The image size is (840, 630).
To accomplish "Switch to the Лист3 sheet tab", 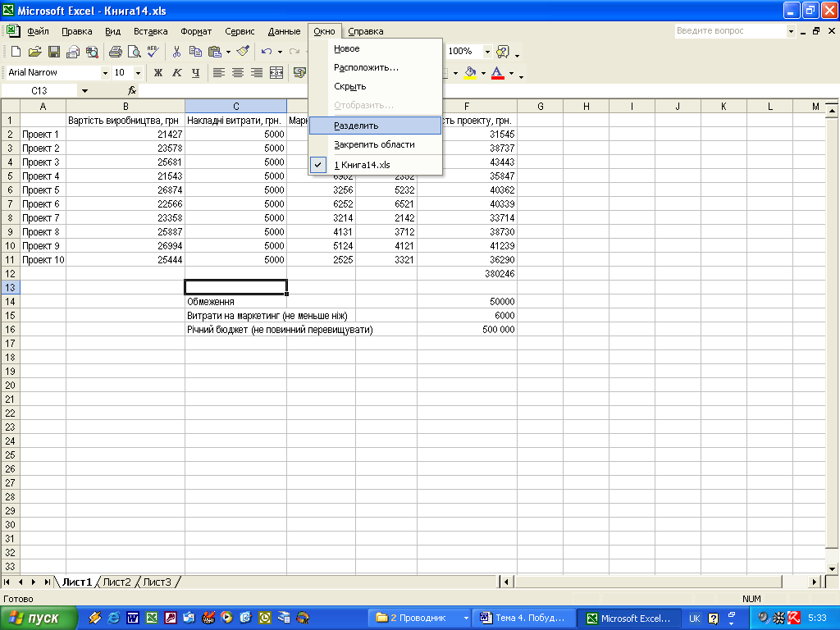I will click(x=157, y=582).
